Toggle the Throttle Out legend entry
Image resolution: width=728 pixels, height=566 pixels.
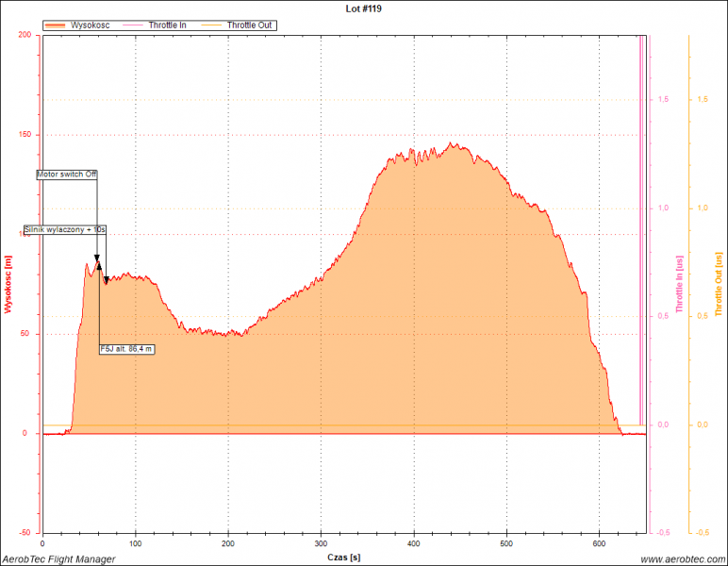point(250,25)
